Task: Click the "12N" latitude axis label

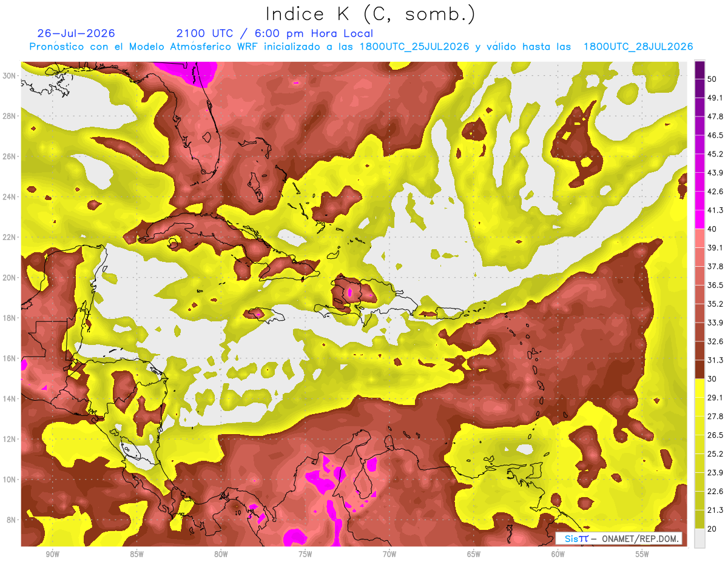Action: point(9,439)
